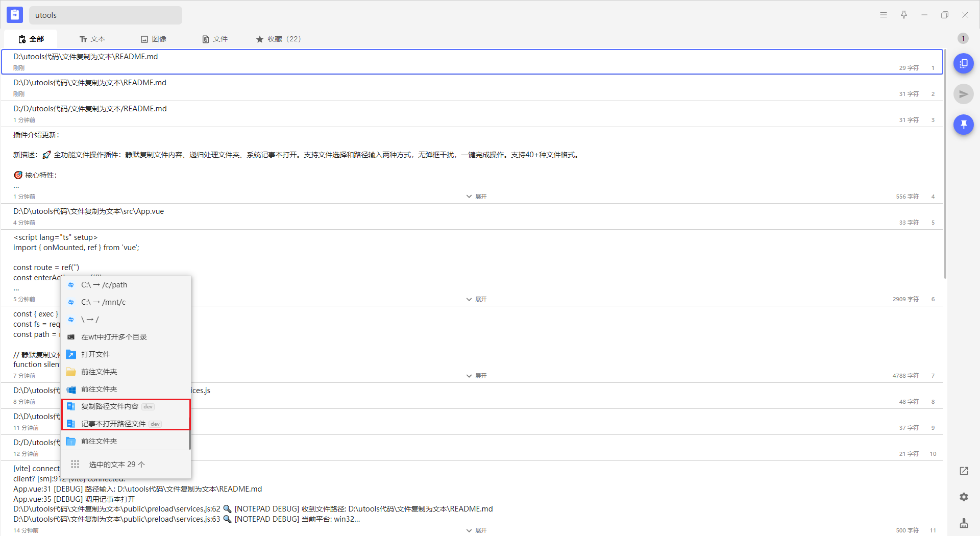Click the blue pushpin button in sidebar
Viewport: 980px width, 536px height.
(963, 125)
